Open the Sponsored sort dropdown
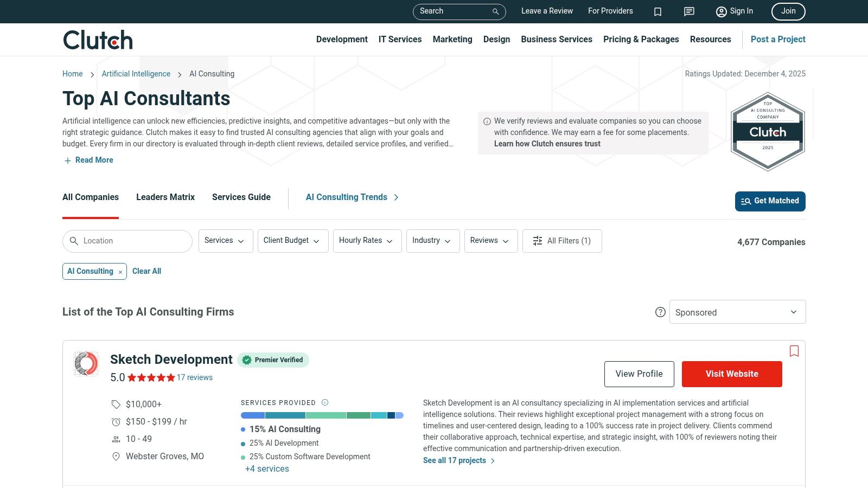 737,312
